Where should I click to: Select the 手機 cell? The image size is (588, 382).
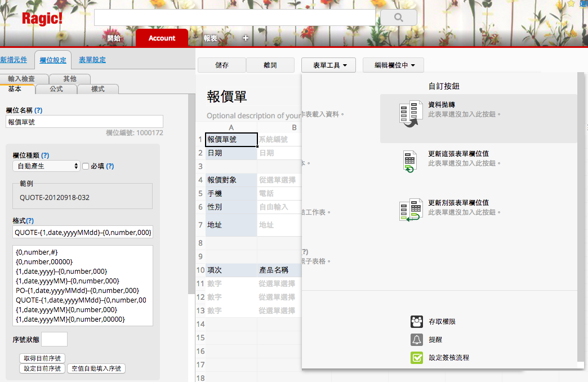(231, 194)
